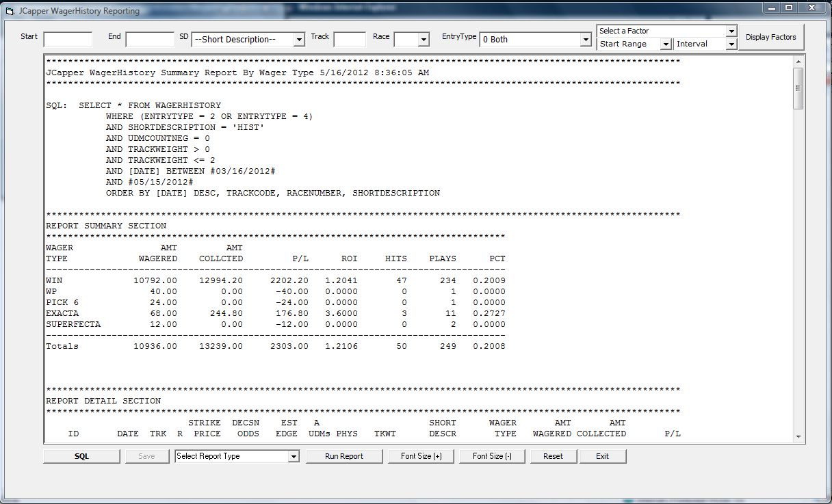Click the "PCT" column header

(497, 258)
